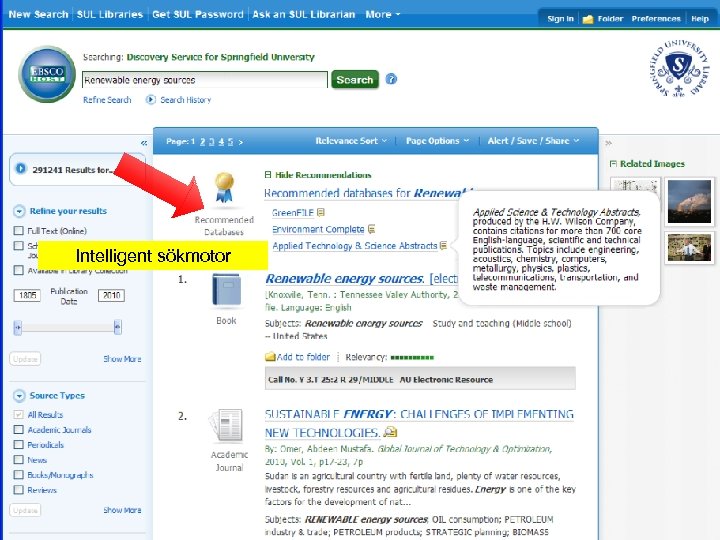Click Show More under Publication Date

122,359
